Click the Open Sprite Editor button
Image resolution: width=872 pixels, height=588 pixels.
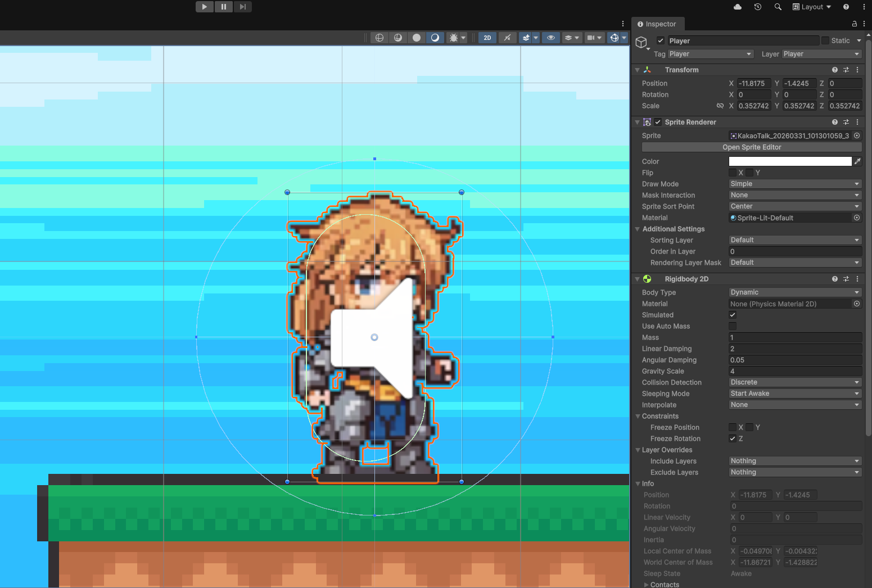[752, 147]
